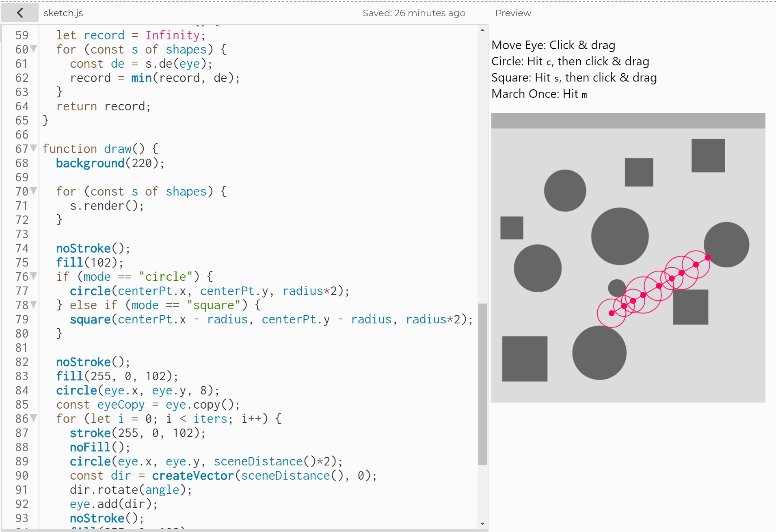Click the back arrow to collapse sidebar
776x532 pixels.
click(x=20, y=13)
